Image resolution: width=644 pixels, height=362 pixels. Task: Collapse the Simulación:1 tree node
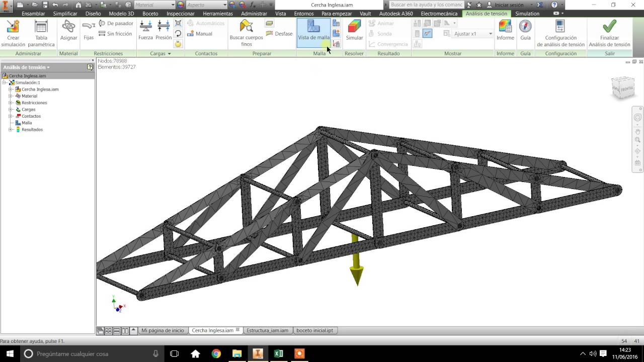click(5, 82)
